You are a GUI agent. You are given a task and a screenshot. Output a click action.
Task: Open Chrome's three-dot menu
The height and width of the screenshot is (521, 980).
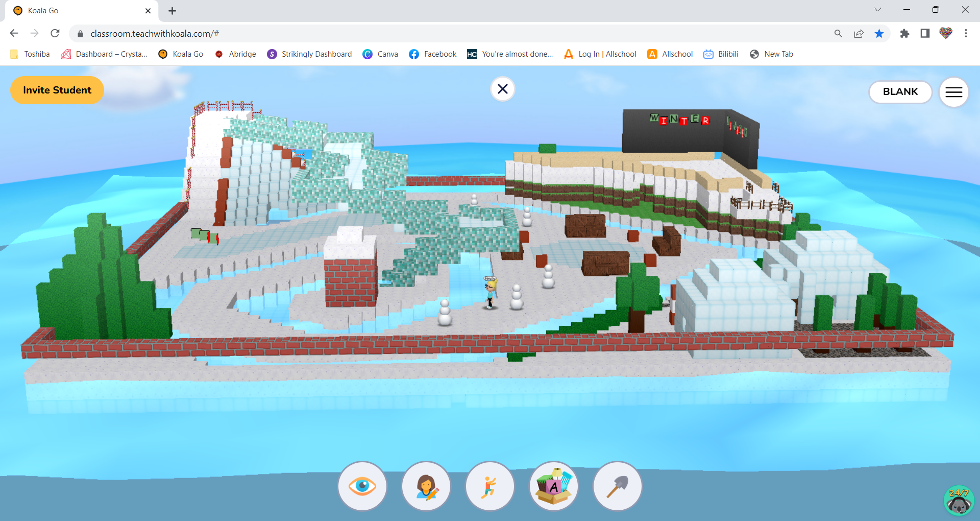click(966, 33)
